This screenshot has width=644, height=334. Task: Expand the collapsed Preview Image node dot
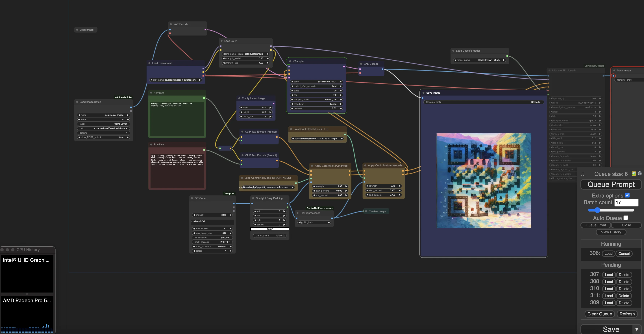[x=366, y=211]
